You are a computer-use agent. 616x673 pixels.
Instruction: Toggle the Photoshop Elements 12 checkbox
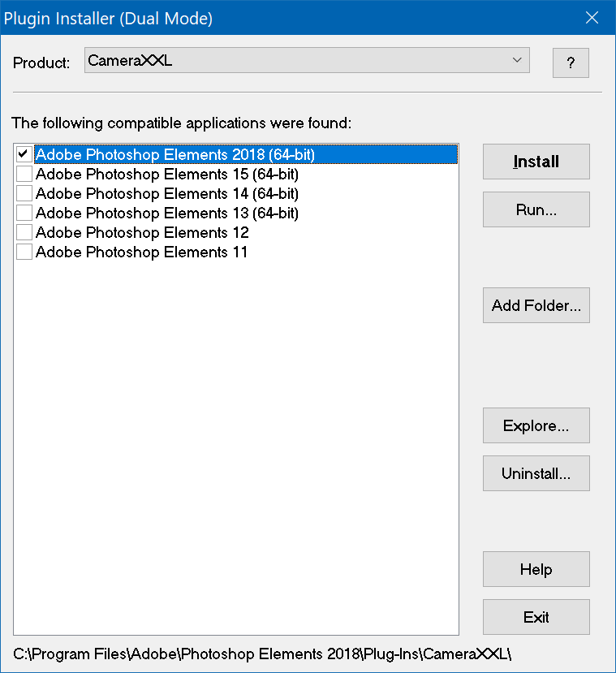(24, 232)
